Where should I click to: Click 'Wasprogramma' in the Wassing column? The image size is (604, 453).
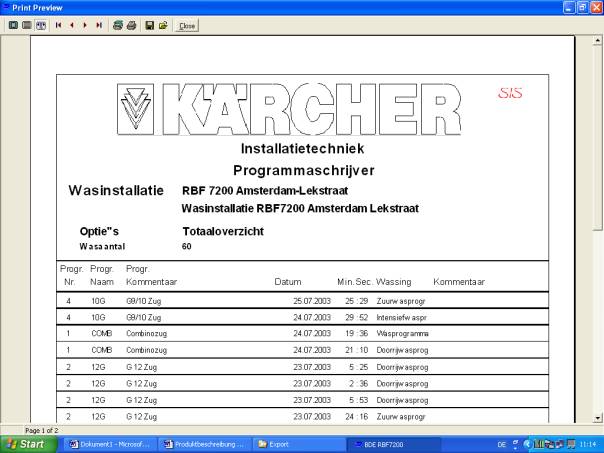coord(403,334)
